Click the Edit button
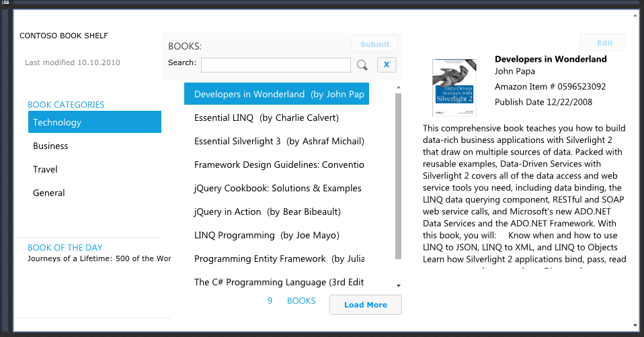644x337 pixels. pos(604,43)
